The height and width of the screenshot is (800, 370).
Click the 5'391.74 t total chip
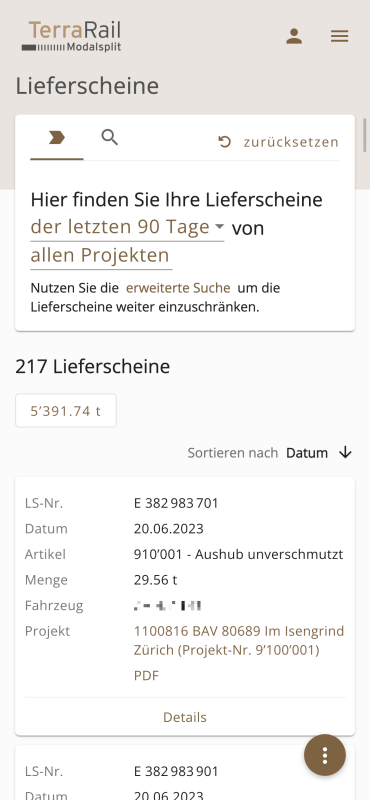click(x=66, y=410)
